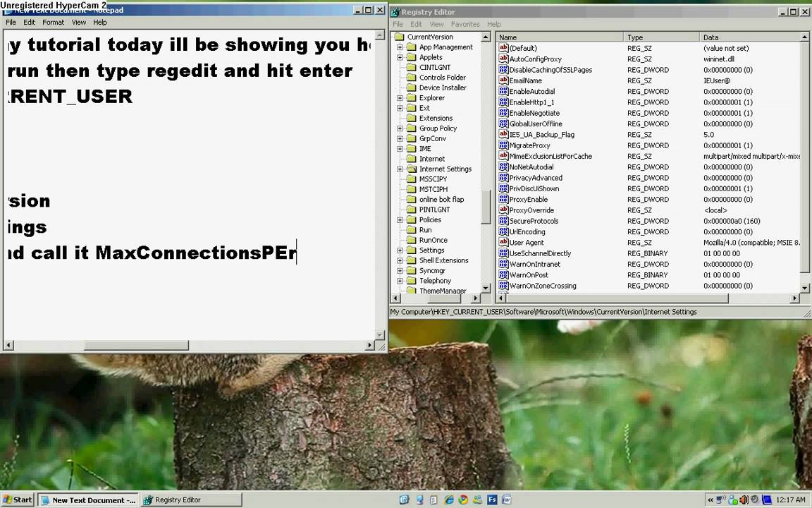This screenshot has width=812, height=508.
Task: Select the MSTCIPH key
Action: point(433,189)
